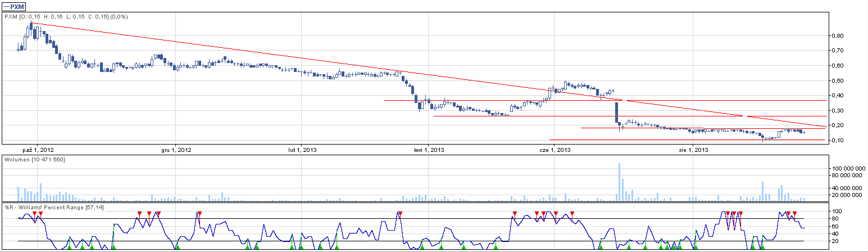Click the 40 label on the %R axis
This screenshot has height=252, width=868.
point(834,233)
